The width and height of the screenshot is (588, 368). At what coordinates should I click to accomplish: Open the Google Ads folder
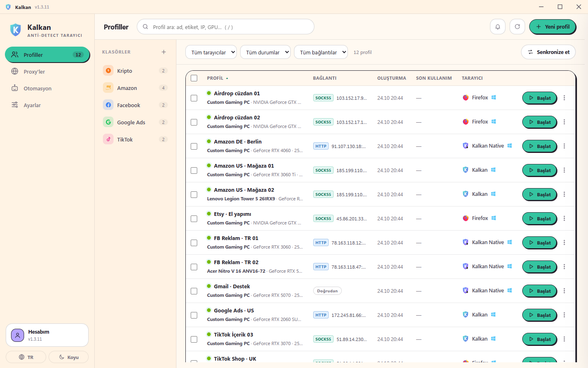135,122
